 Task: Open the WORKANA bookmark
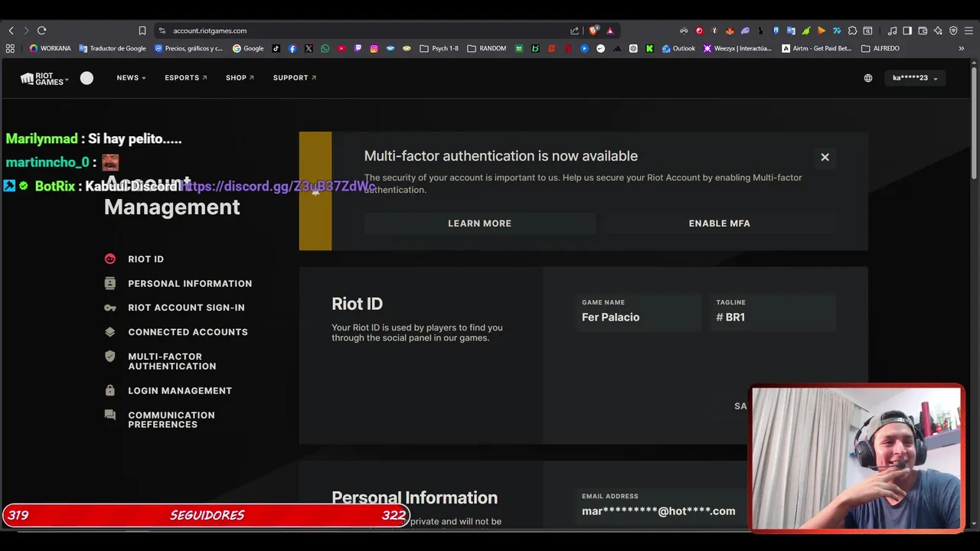click(x=50, y=48)
